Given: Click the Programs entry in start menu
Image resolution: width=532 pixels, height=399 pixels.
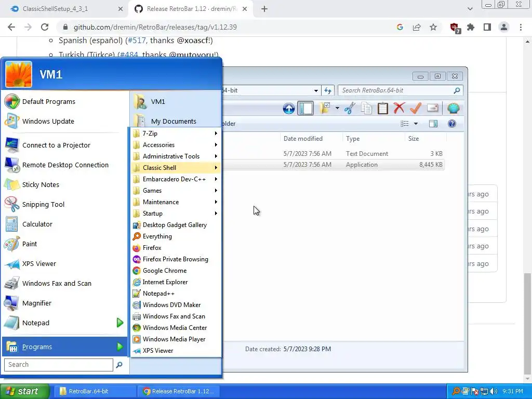Looking at the screenshot, I should (x=64, y=347).
